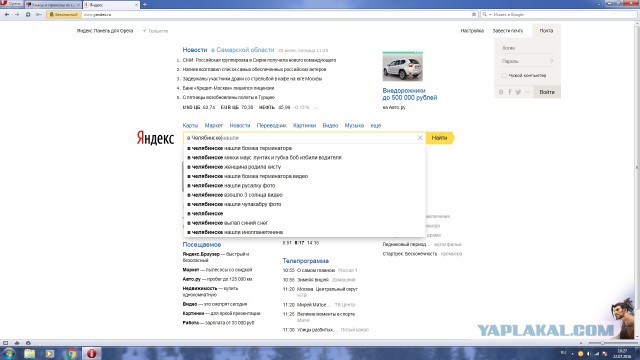Click Opera taskbar icon

pyautogui.click(x=91, y=353)
